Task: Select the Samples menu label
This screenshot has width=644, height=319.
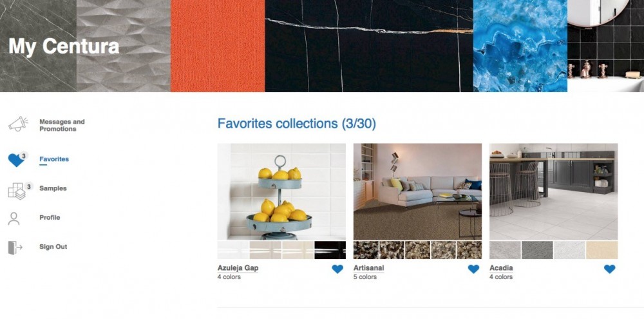Action: tap(53, 188)
